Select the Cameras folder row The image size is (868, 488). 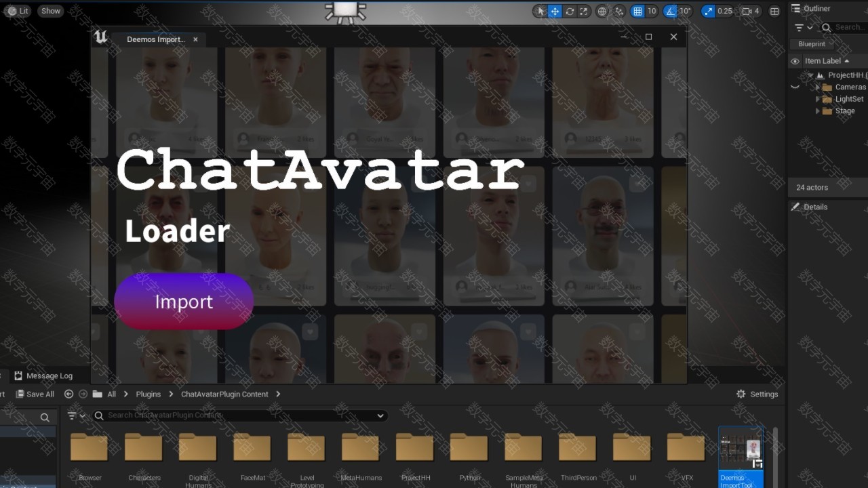[829, 87]
